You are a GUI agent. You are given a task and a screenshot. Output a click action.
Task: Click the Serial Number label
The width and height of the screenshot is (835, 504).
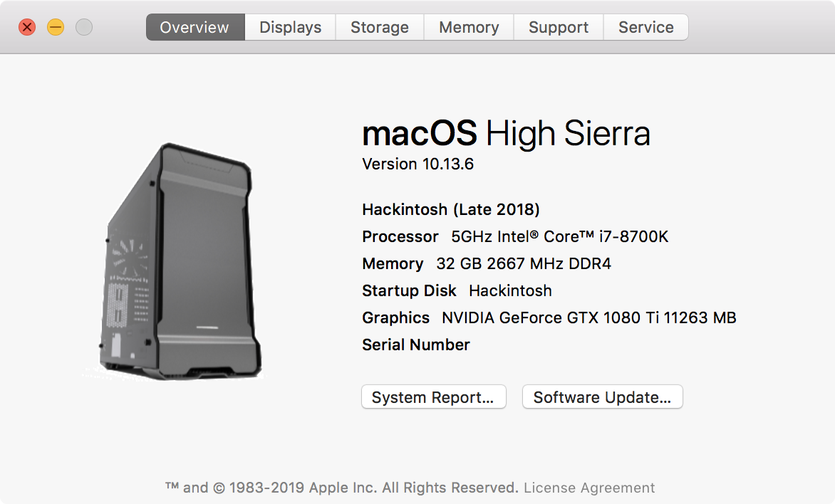(x=416, y=345)
